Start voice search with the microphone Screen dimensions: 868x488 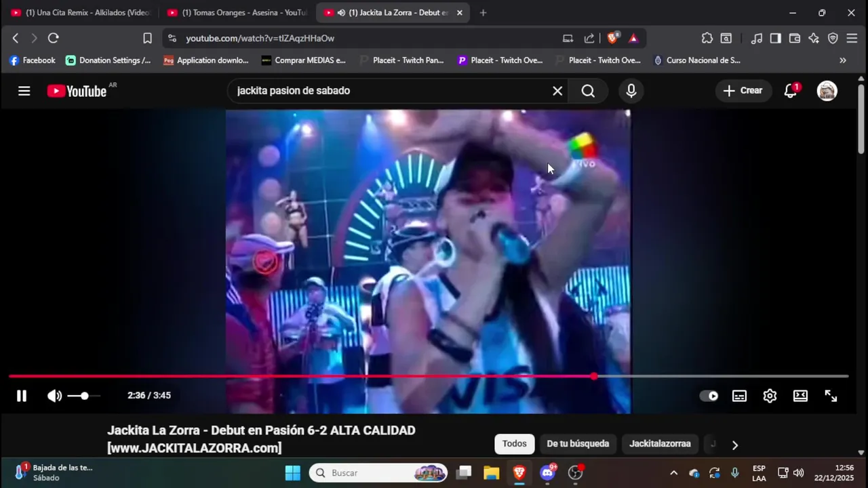pos(631,91)
